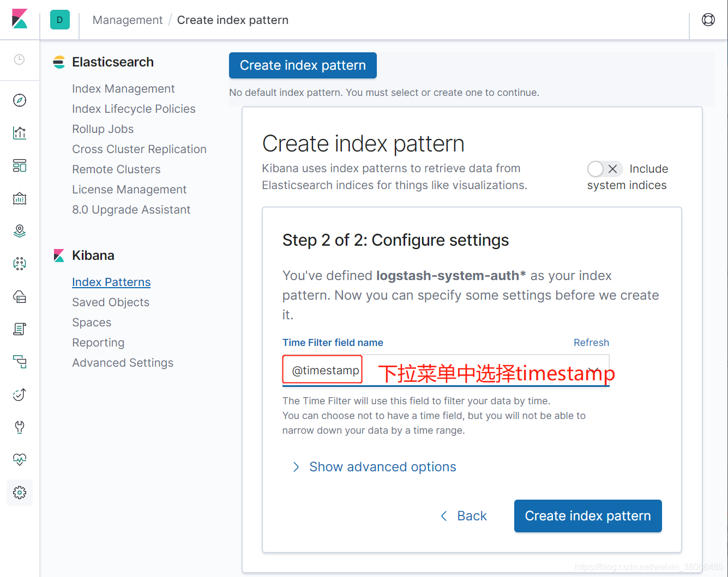Open Visualize chart icon in sidebar
This screenshot has width=728, height=577.
(x=20, y=133)
